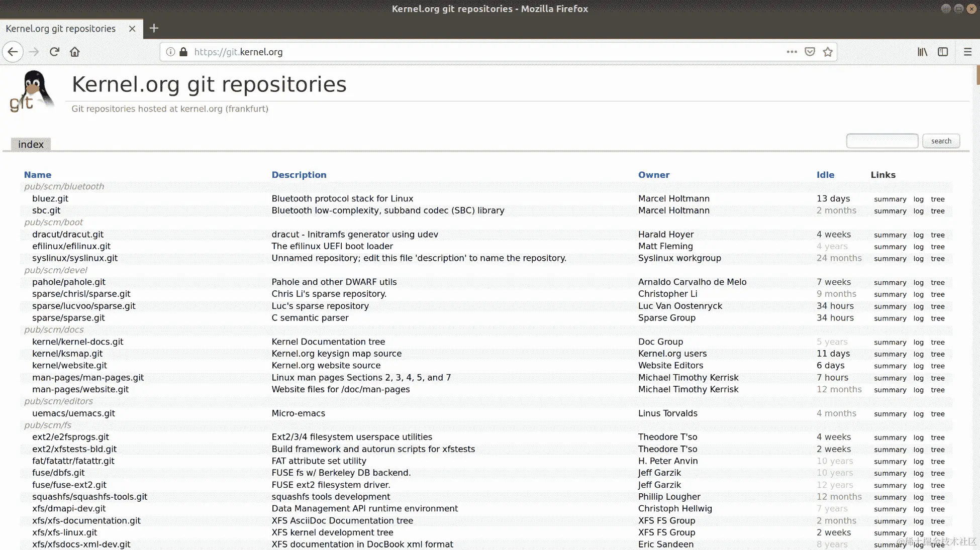Select the index tab
980x550 pixels.
tap(31, 145)
